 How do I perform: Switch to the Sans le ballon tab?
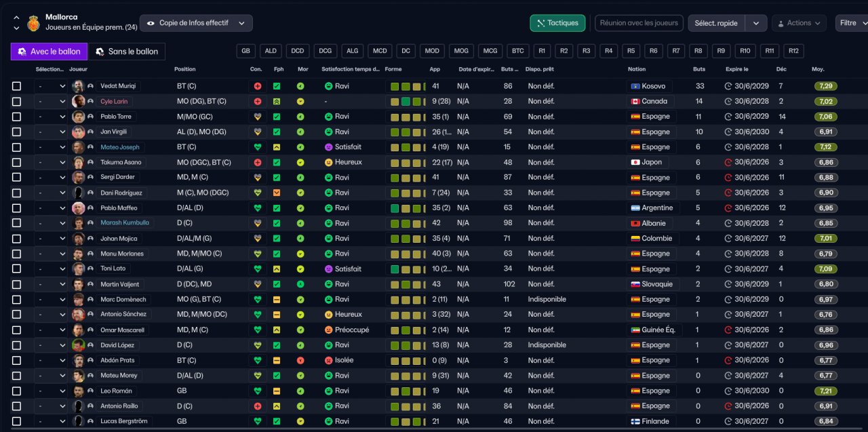click(127, 52)
